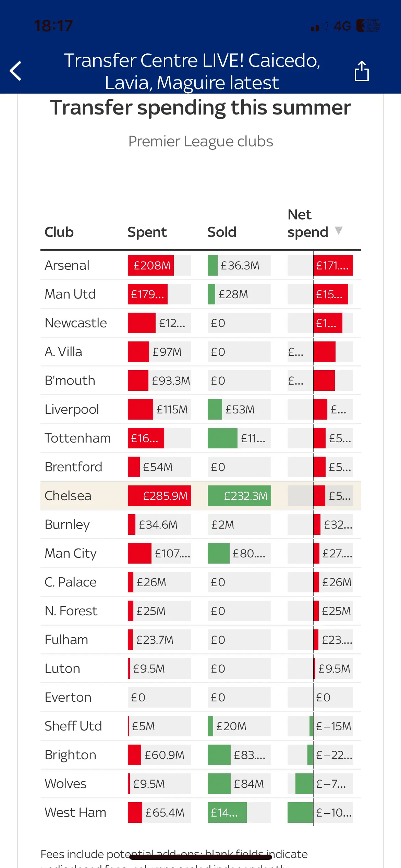
Task: Tap the article title Transfer Centre LIVE
Action: click(192, 71)
